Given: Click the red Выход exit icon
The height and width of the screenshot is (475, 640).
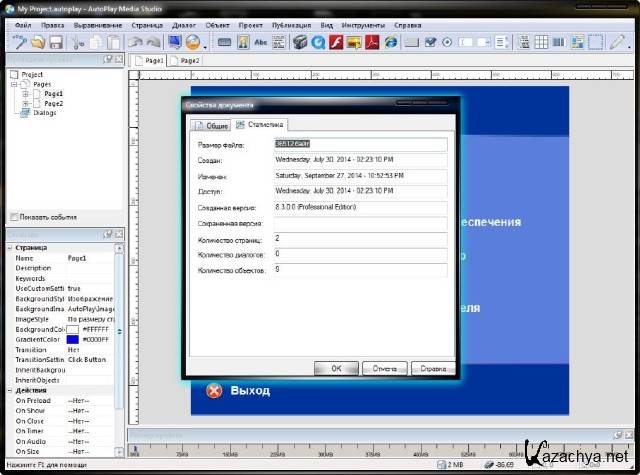Looking at the screenshot, I should coord(213,391).
